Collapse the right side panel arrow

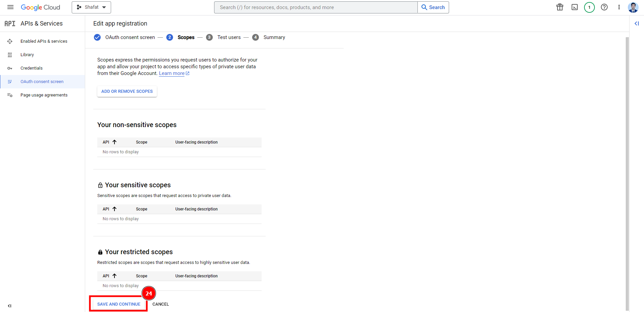[637, 24]
